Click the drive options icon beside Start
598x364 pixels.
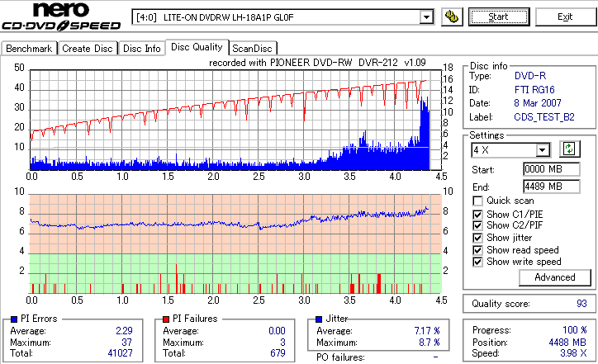[452, 17]
